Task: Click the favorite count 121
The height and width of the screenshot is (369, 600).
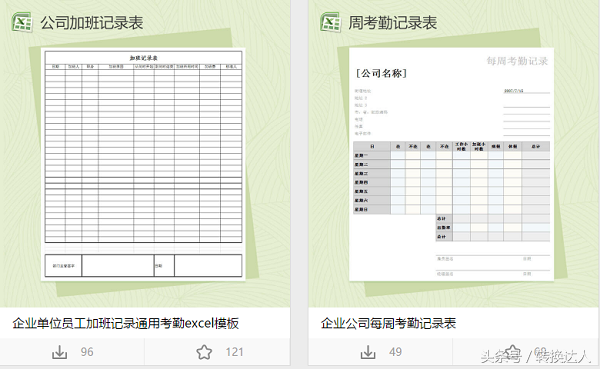Action: (234, 352)
